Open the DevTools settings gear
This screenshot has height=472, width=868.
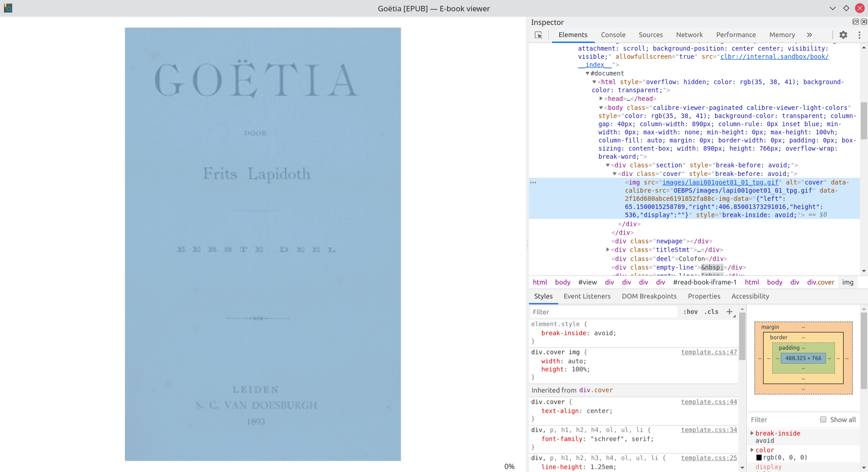pos(844,35)
